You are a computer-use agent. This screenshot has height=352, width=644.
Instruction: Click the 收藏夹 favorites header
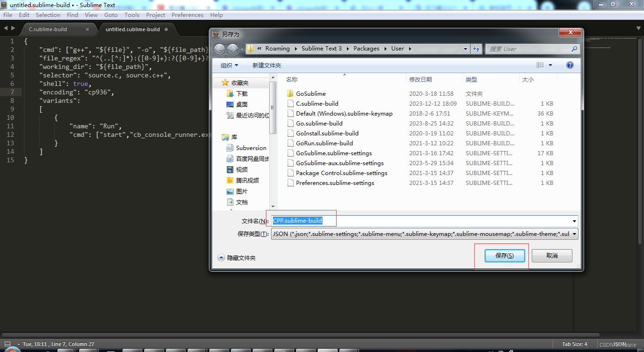point(239,83)
